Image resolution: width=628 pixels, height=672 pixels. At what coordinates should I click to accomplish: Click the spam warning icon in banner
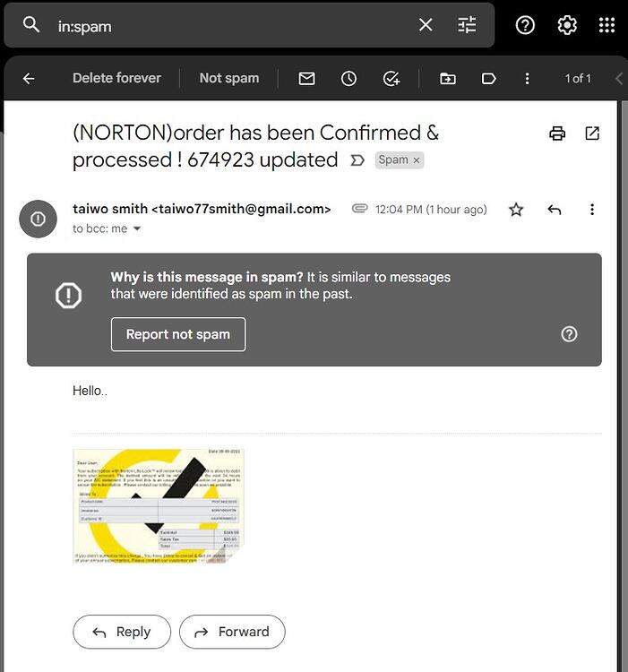click(x=68, y=296)
